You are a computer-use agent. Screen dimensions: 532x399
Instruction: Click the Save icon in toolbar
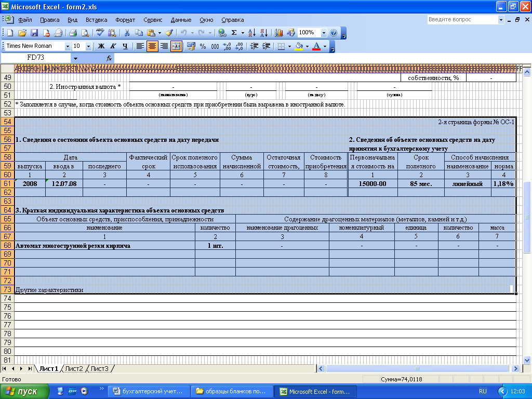click(x=34, y=33)
